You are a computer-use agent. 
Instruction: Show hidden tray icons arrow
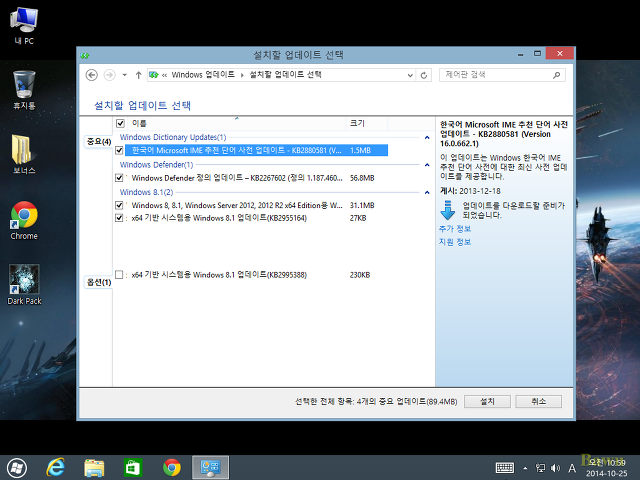click(x=525, y=468)
